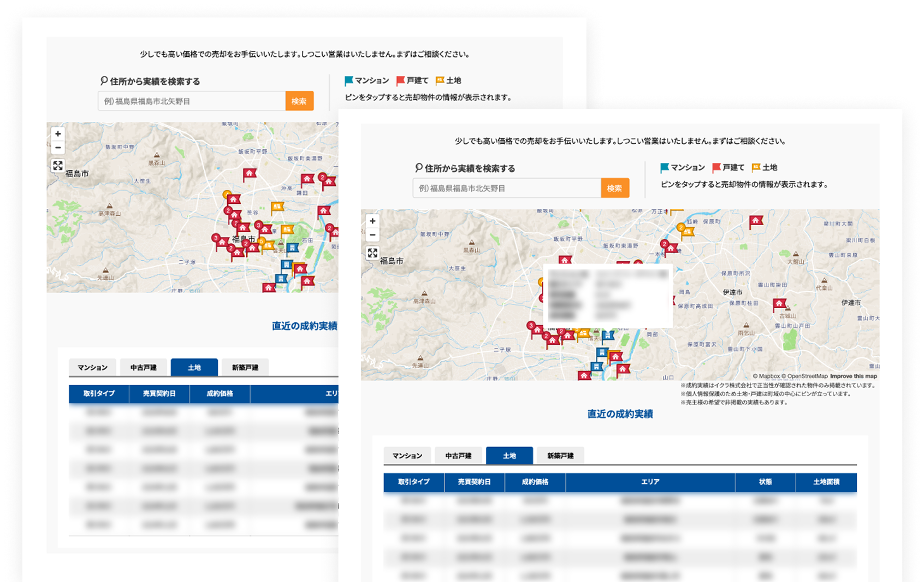Zoom out on the right-hand map

pos(372,235)
